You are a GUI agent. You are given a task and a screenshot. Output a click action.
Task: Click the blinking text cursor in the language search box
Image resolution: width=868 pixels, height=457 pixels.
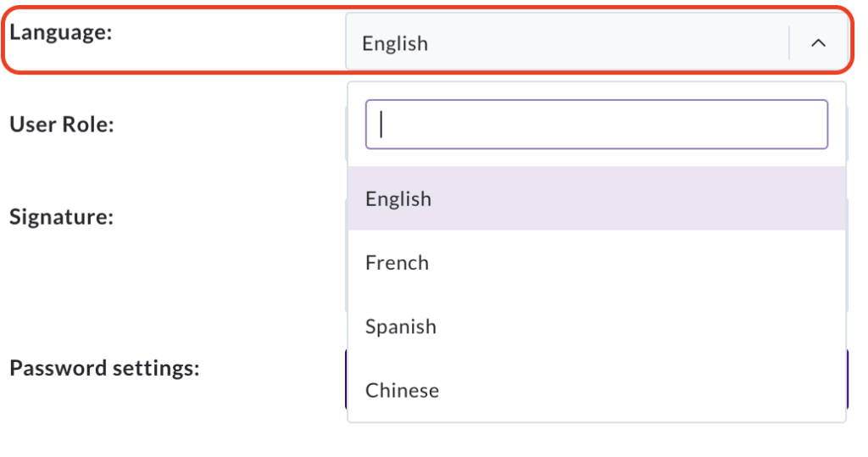click(x=381, y=124)
